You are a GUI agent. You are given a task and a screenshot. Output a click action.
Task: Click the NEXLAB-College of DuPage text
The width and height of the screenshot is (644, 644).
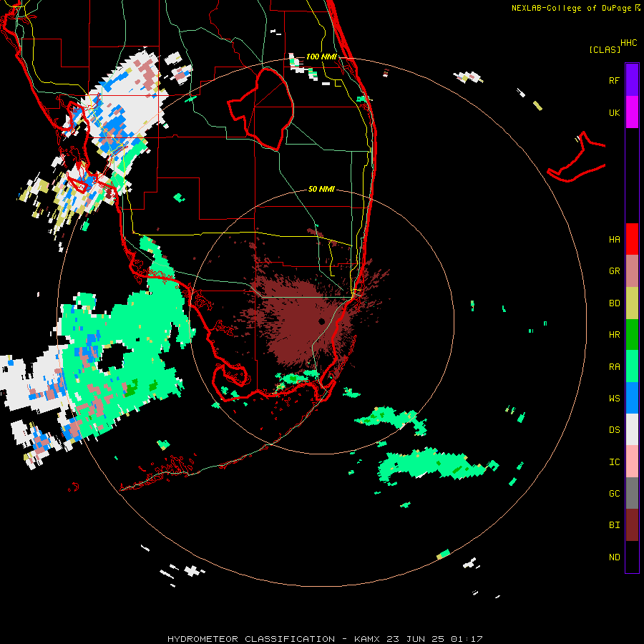(572, 8)
